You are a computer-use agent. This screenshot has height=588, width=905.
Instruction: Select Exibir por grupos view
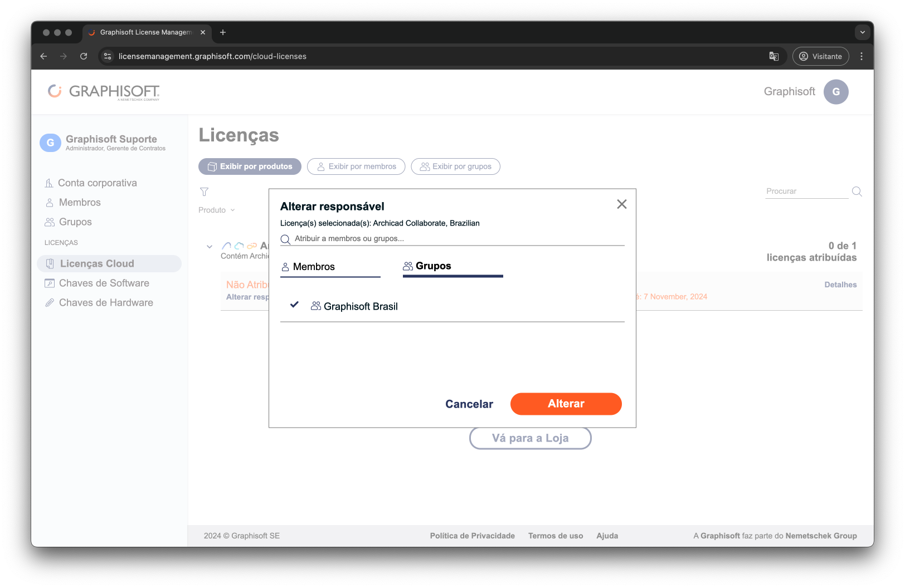(456, 166)
